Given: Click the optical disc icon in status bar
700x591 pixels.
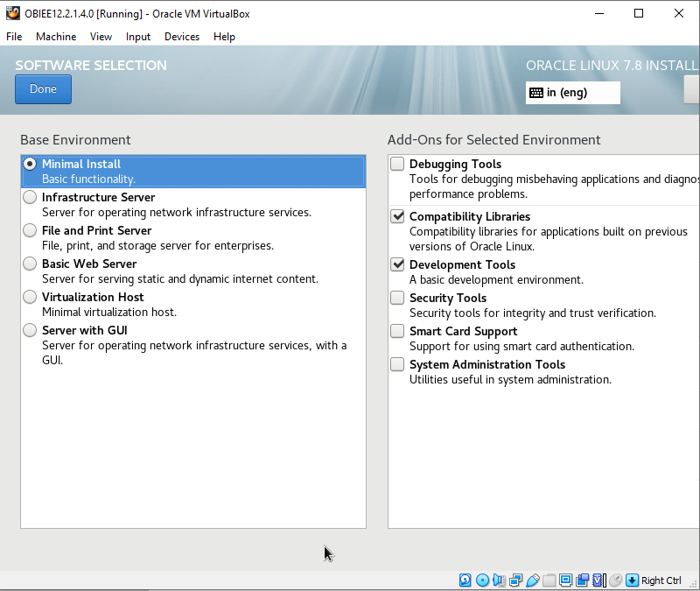Looking at the screenshot, I should point(482,580).
